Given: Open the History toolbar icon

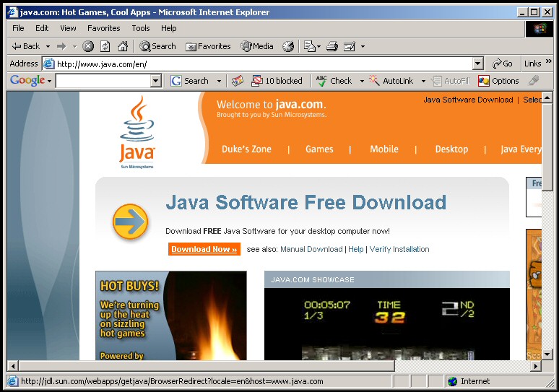Looking at the screenshot, I should [x=288, y=46].
